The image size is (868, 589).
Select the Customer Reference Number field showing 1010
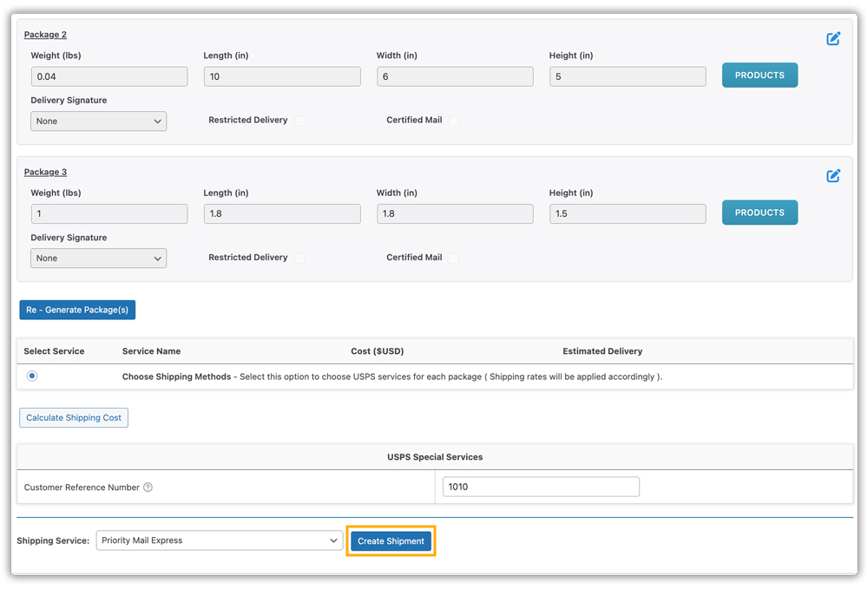coord(540,487)
